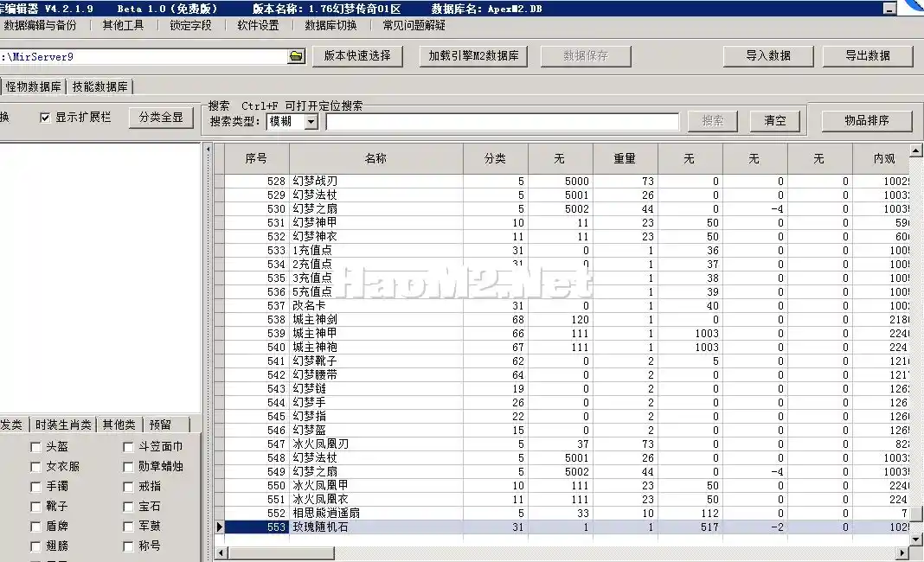Toggle the 显示扩展栏 checkbox
The height and width of the screenshot is (562, 924).
point(45,118)
